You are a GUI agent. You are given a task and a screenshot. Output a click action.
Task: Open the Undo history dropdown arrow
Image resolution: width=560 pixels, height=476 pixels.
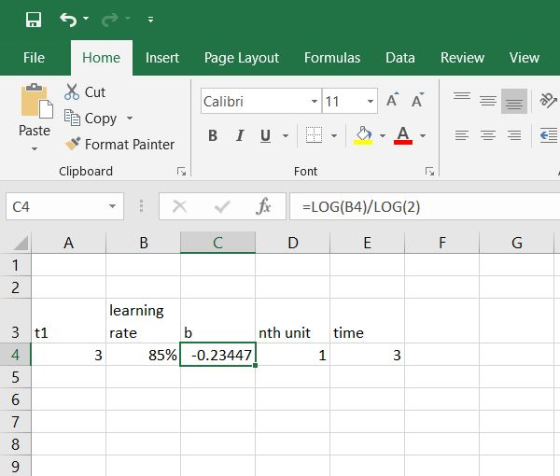86,18
